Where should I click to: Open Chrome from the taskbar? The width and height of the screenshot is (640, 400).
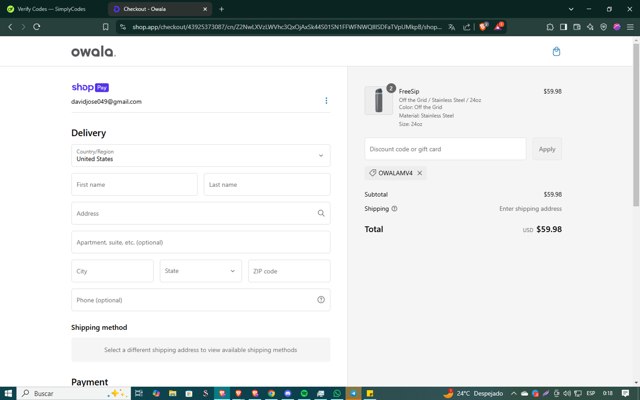pos(271,393)
